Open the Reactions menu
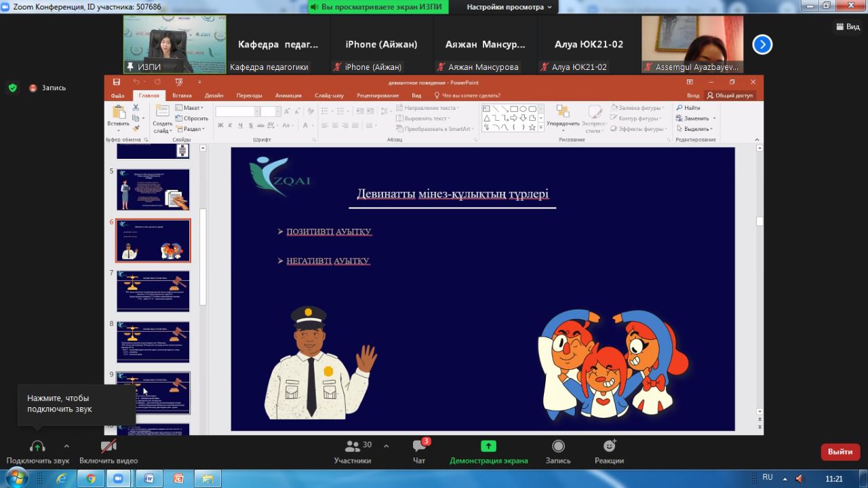Viewport: 868px width, 488px height. tap(610, 451)
